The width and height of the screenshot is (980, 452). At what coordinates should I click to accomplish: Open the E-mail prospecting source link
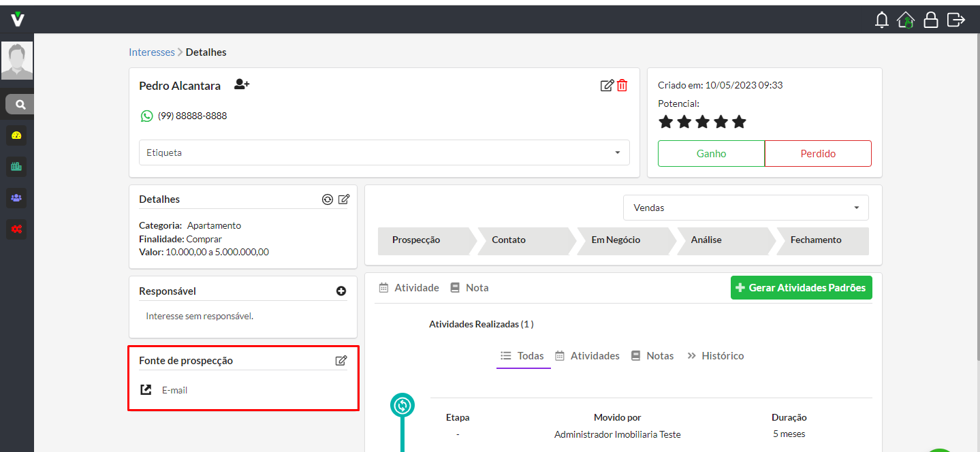click(x=174, y=390)
